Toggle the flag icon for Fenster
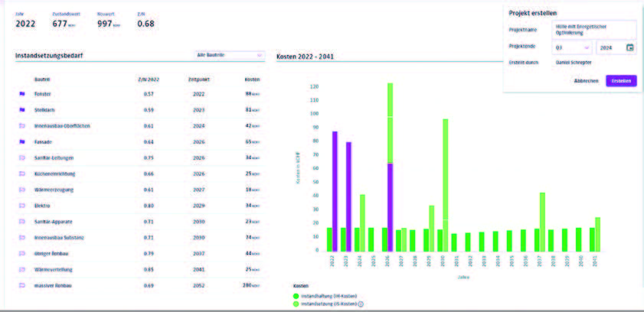 (22, 94)
